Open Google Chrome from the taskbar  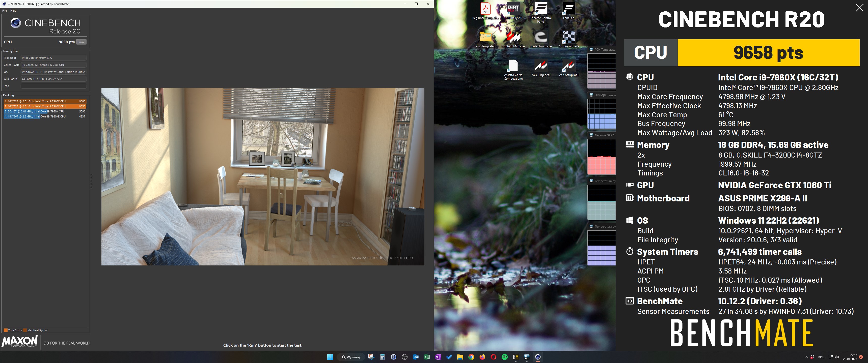pos(471,357)
